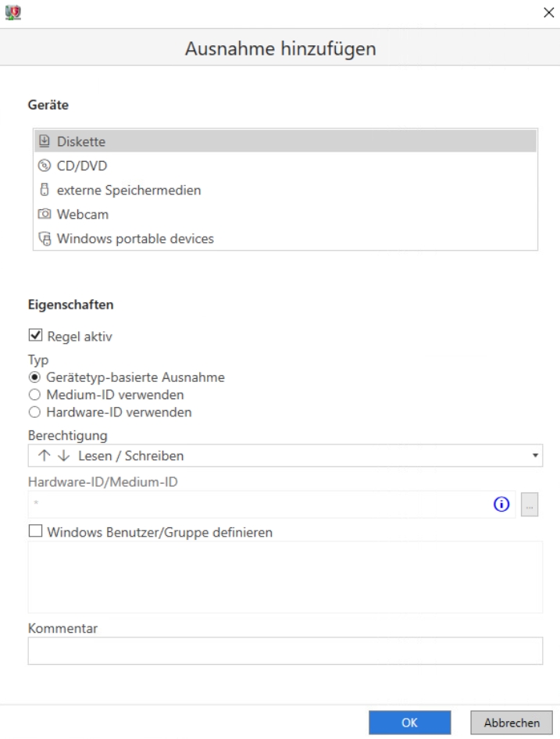Click the browse ellipsis button
560x739 pixels.
point(530,505)
